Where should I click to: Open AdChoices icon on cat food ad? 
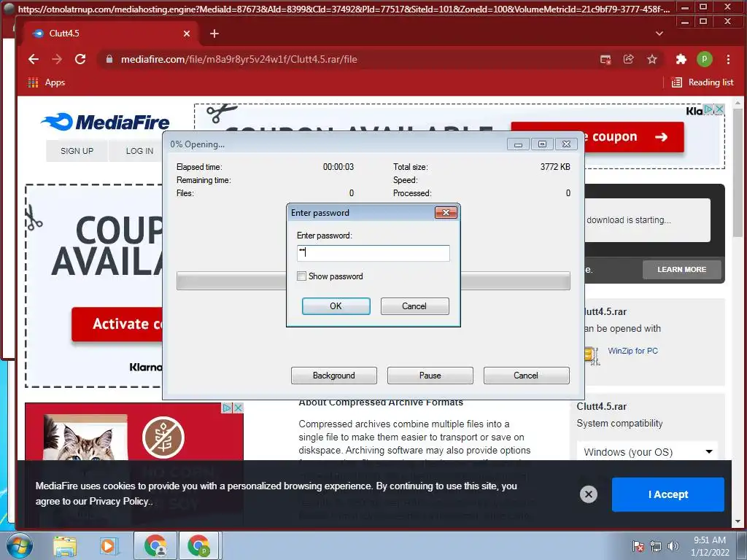[228, 408]
